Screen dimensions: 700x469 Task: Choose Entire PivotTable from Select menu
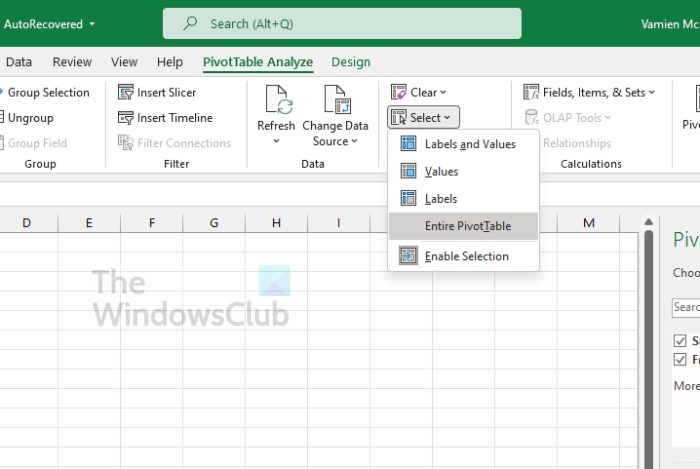click(x=463, y=226)
